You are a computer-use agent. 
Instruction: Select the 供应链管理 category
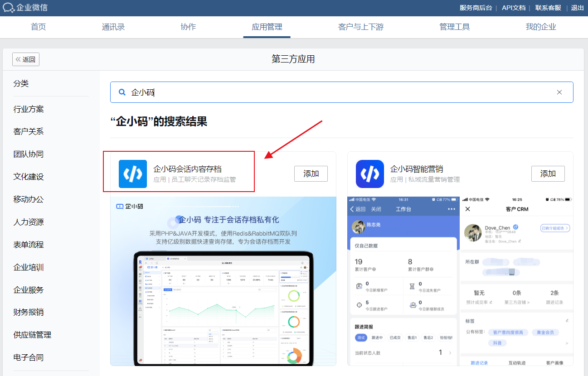click(32, 335)
